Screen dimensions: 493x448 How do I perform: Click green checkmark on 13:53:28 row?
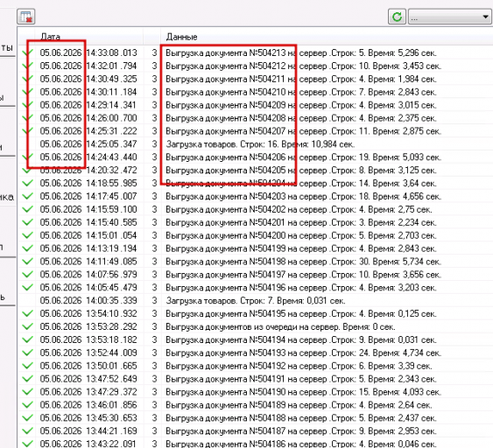28,326
